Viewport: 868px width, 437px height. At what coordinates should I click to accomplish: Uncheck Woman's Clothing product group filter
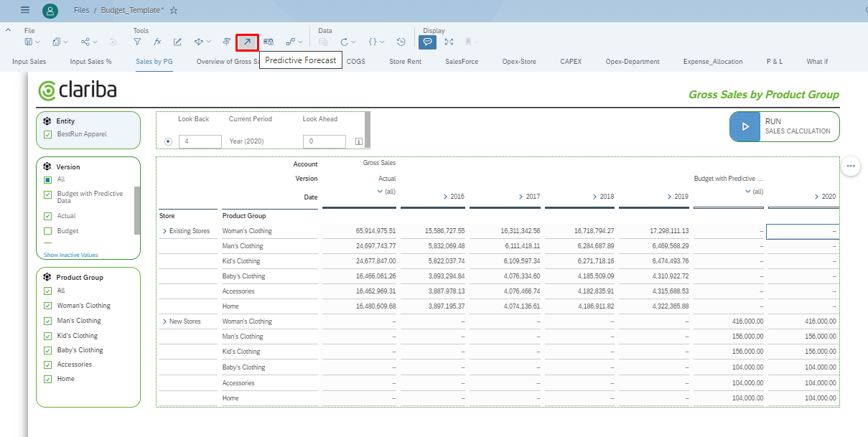pyautogui.click(x=47, y=306)
